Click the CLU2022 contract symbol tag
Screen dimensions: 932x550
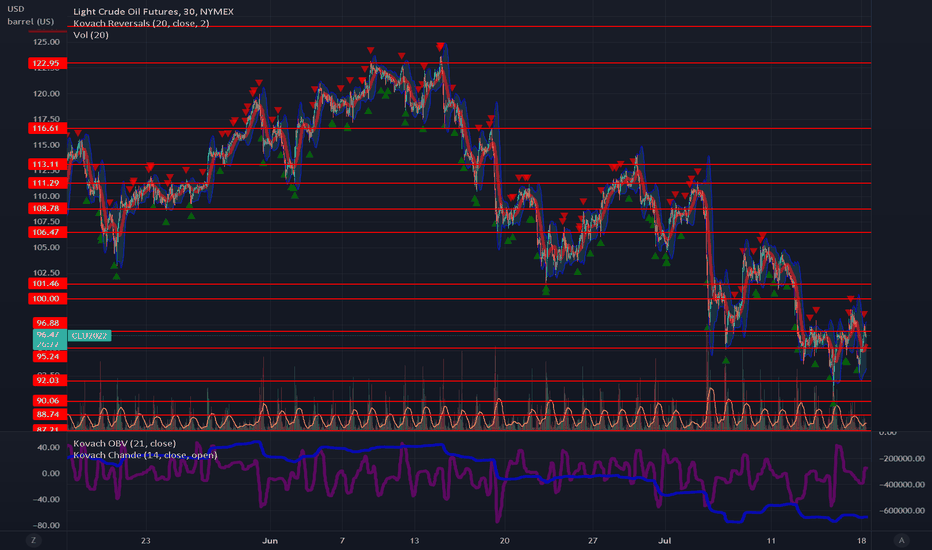pos(90,336)
